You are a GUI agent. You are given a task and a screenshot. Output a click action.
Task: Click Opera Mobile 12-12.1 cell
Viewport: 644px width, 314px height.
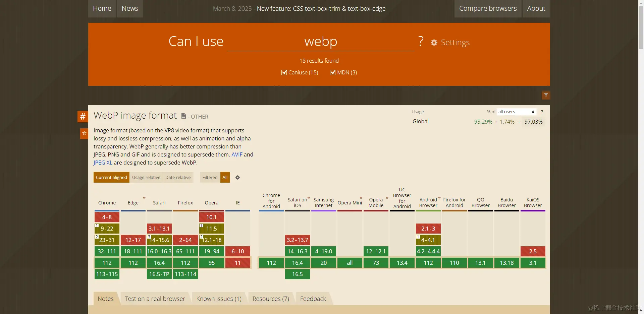click(x=376, y=251)
